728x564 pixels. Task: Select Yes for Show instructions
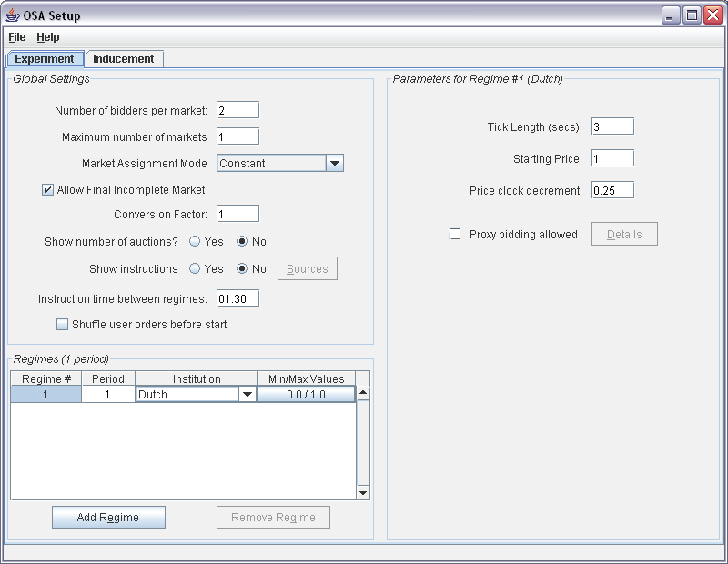pyautogui.click(x=195, y=268)
